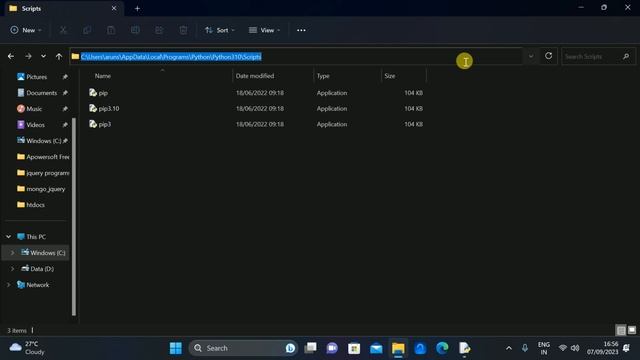
Task: Click the Cut scissors icon
Action: coord(63,30)
